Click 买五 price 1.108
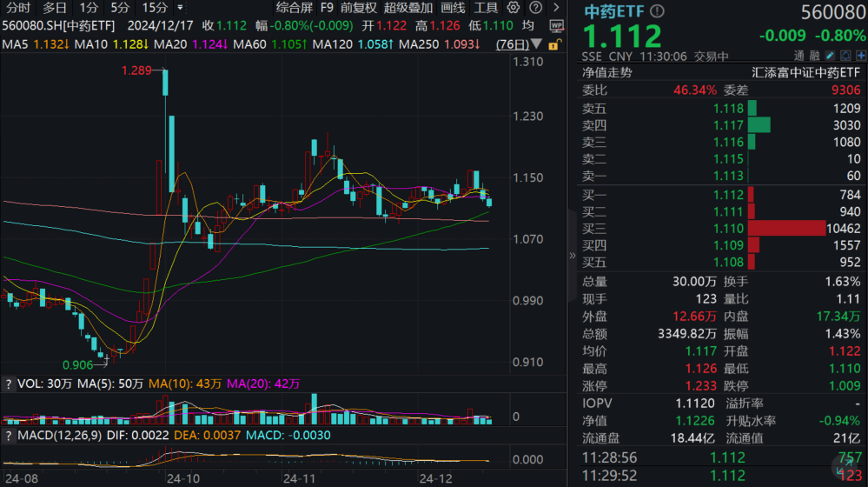Viewport: 868px width, 487px height. (x=728, y=262)
